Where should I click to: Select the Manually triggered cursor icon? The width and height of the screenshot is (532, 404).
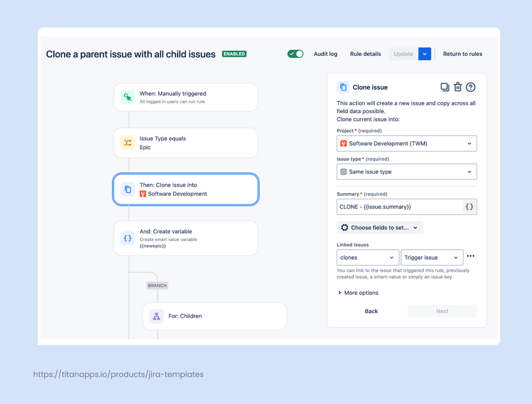(x=128, y=97)
